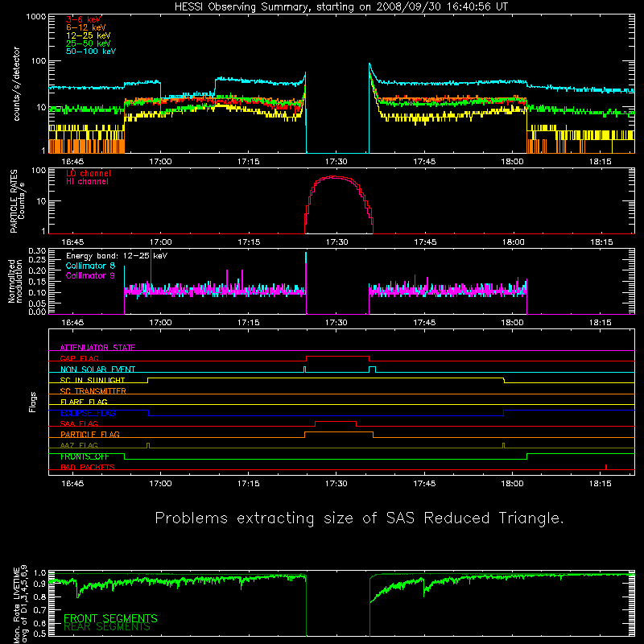Click the "Problems extracting size of SAS Reduced Triangle." message
Image resolution: width=644 pixels, height=644 pixels.
[x=359, y=518]
